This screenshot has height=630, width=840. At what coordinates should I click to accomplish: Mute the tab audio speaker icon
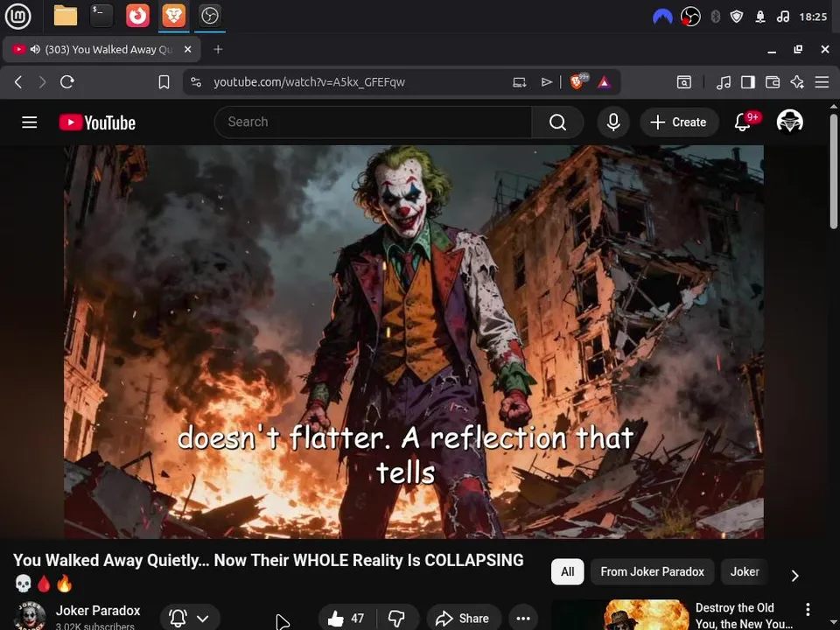[35, 49]
